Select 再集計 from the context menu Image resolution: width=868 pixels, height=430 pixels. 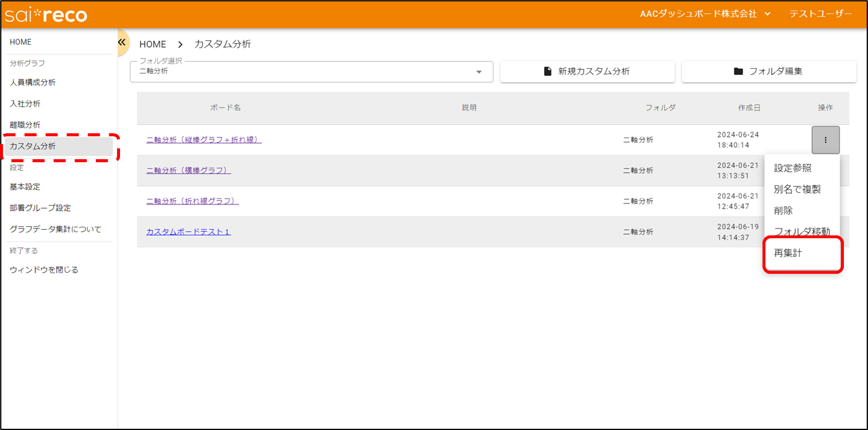click(788, 253)
